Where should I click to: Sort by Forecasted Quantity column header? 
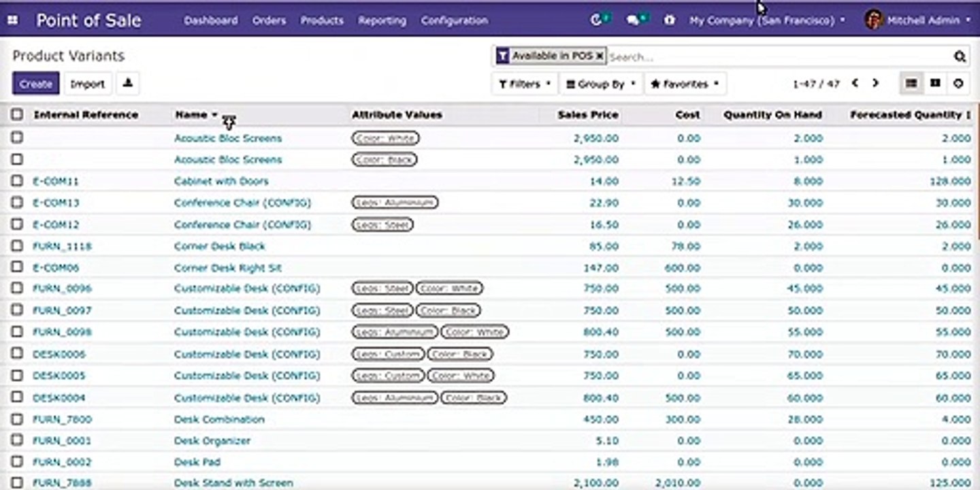point(906,114)
